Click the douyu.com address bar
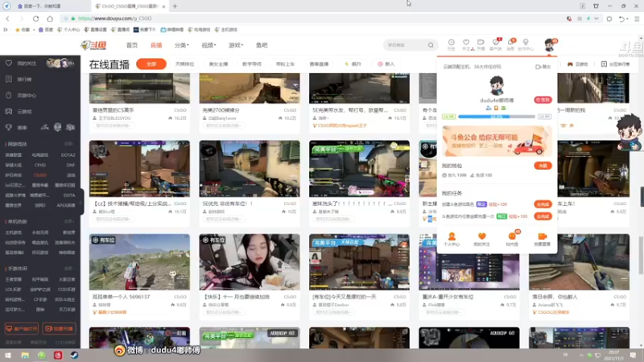This screenshot has width=644, height=362. coord(312,19)
